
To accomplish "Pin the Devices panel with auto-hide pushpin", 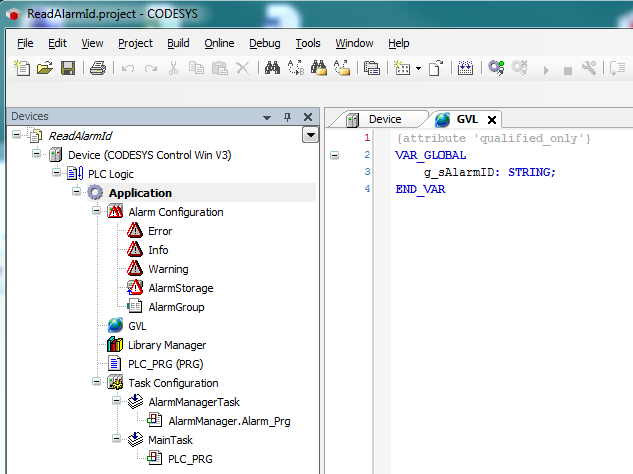I will [288, 117].
